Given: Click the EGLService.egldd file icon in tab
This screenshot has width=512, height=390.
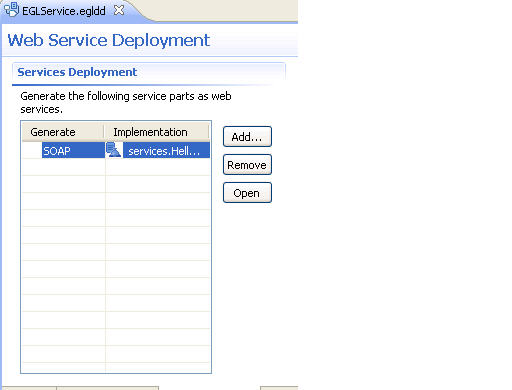Looking at the screenshot, I should click(11, 10).
